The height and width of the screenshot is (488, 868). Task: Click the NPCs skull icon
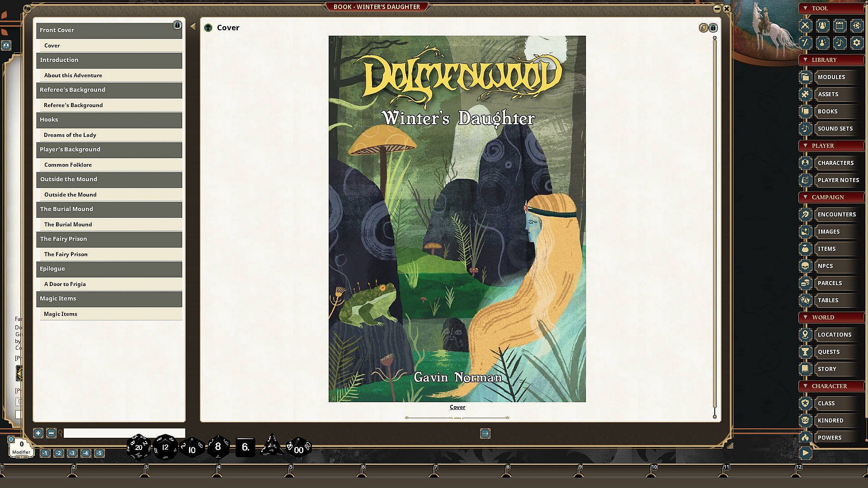click(x=805, y=266)
